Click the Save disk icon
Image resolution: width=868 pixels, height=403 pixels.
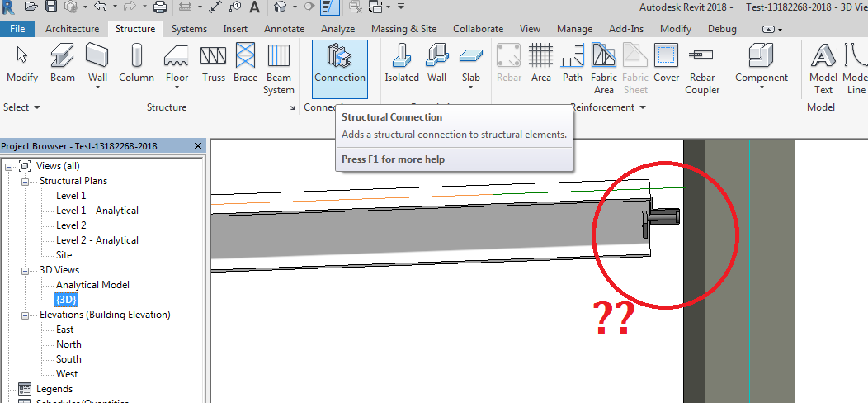coord(51,7)
